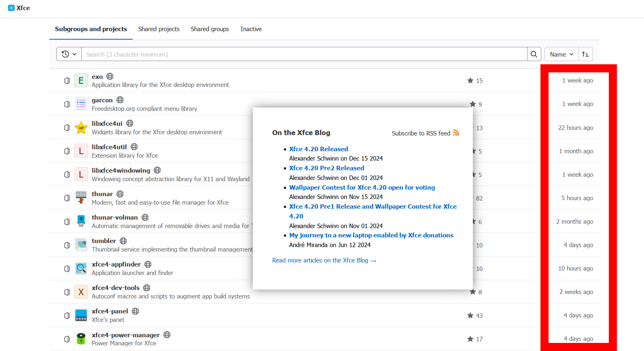Click the '2 months ago' timestamp
This screenshot has width=644, height=351.
(574, 222)
